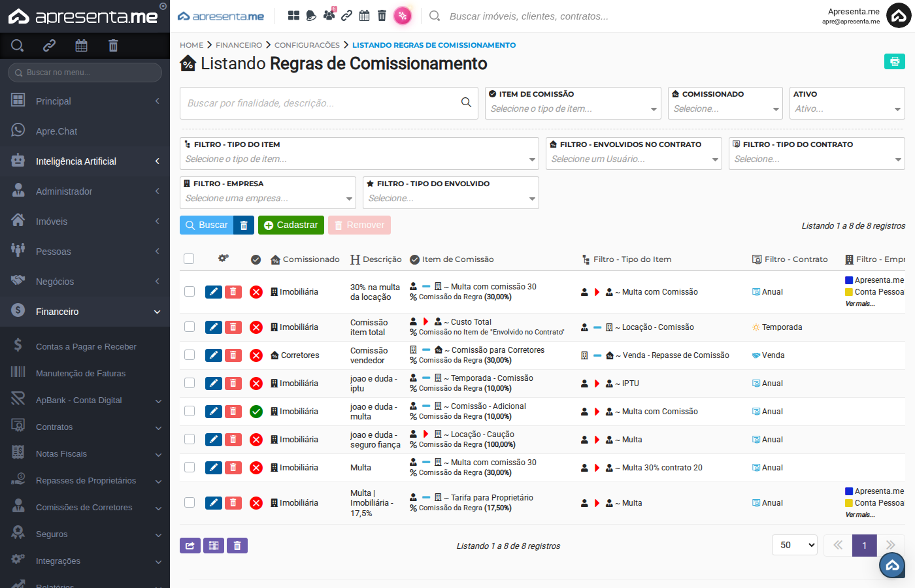Open Filtro - Envolvidos no Contrato dropdown
Viewport: 915px width, 588px height.
pos(634,154)
